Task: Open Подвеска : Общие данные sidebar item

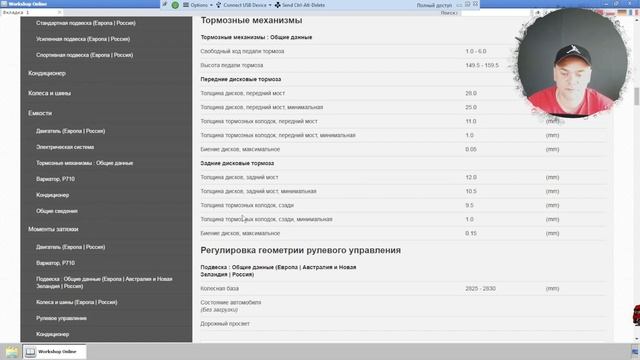Action: coord(104,283)
